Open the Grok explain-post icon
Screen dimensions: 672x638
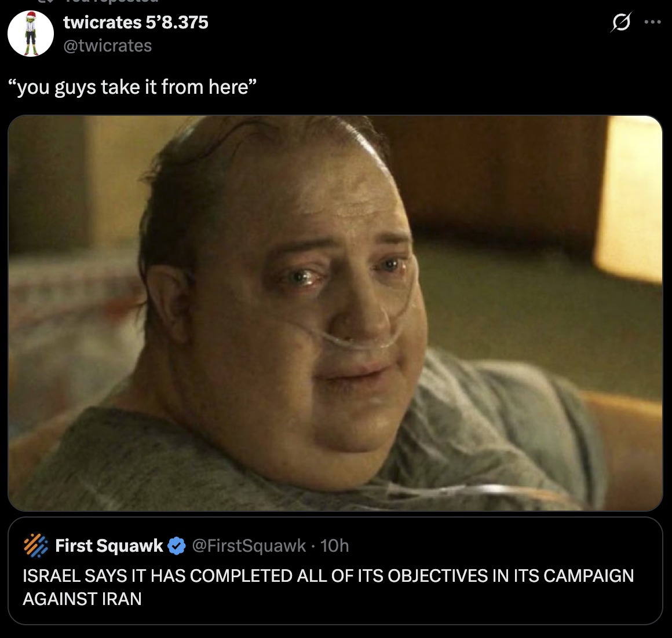point(621,22)
